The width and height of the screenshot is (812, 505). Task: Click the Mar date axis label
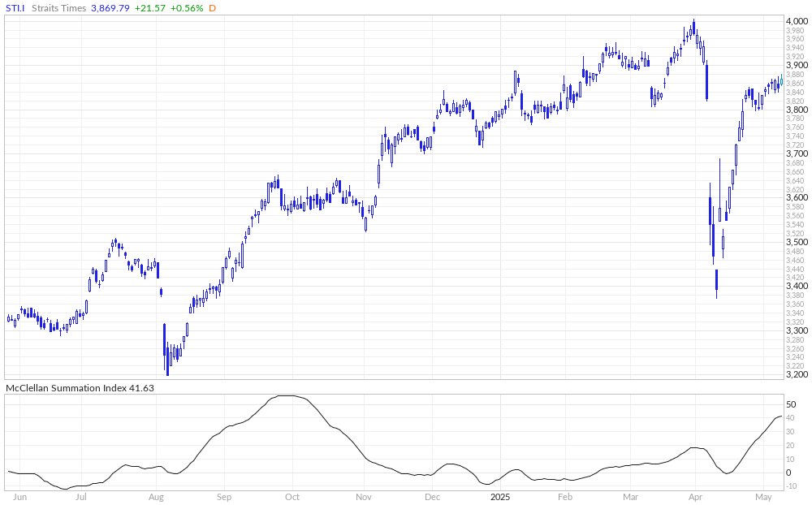point(630,497)
